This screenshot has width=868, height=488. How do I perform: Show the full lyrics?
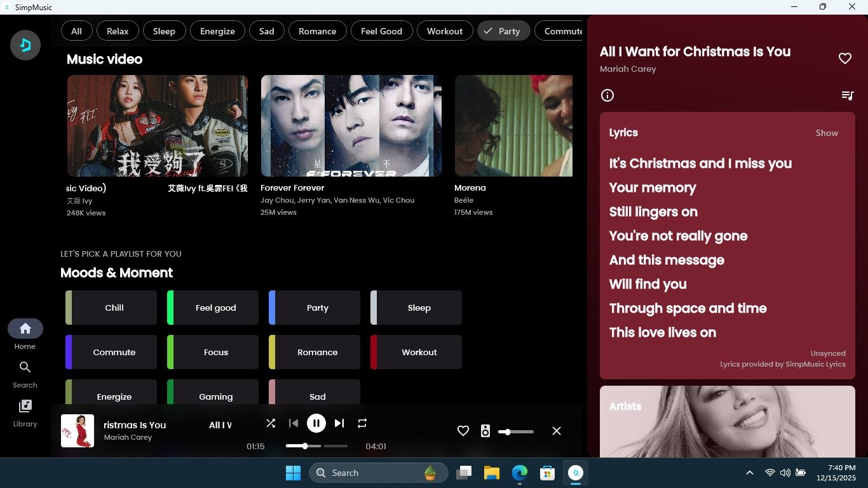(x=827, y=133)
